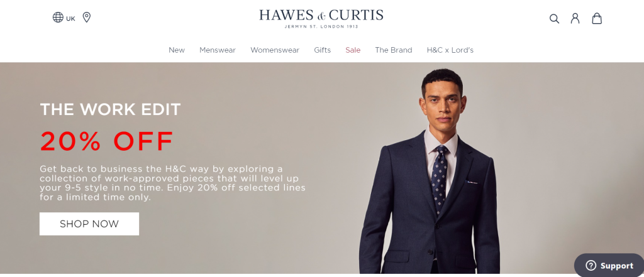This screenshot has width=644, height=277.
Task: Select the Gifts menu item
Action: click(323, 50)
